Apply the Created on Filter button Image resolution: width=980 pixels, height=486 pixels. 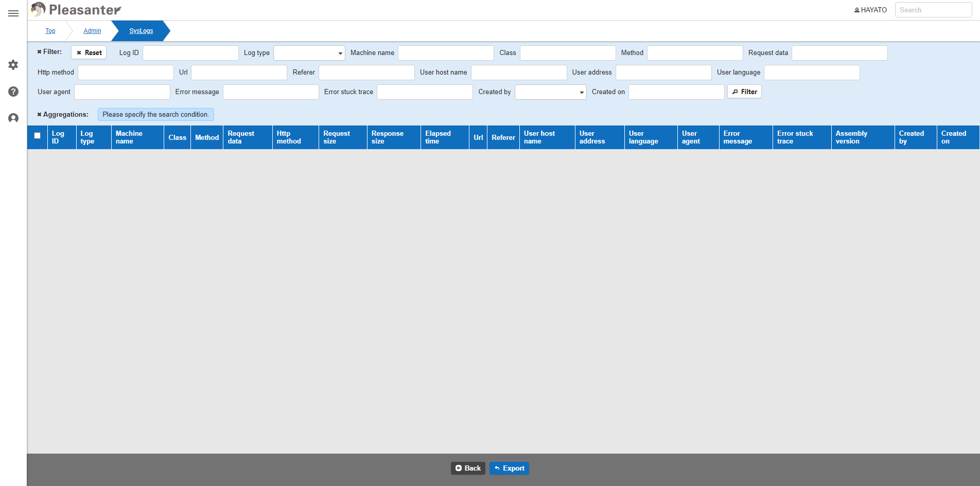point(744,92)
